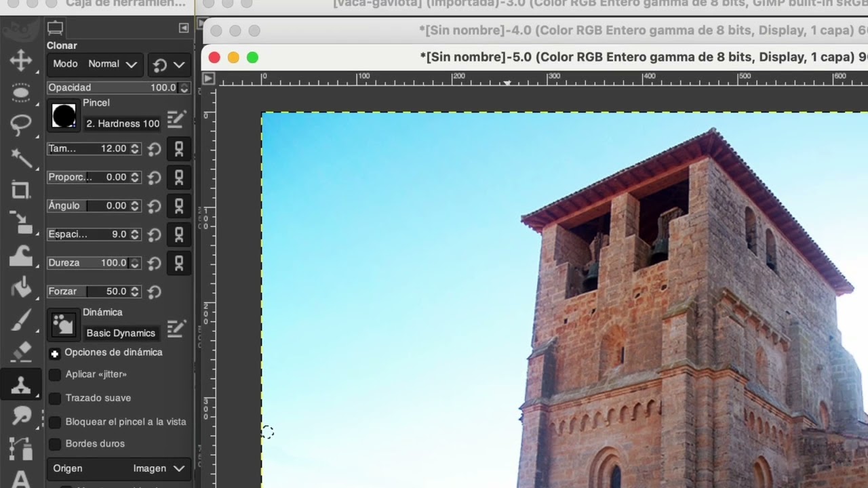Image resolution: width=868 pixels, height=488 pixels.
Task: Reset Forzar to its default value
Action: click(x=155, y=292)
